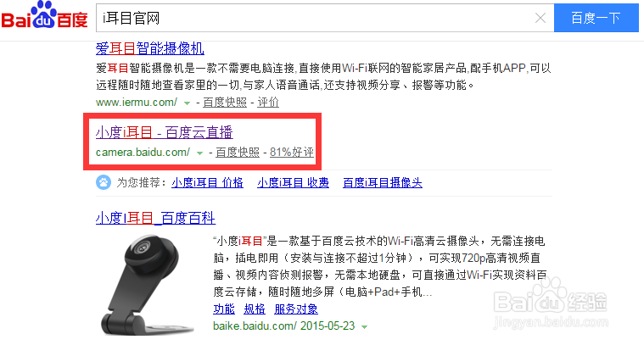Open 评价 link for iermu result
This screenshot has width=644, height=345.
click(x=268, y=103)
